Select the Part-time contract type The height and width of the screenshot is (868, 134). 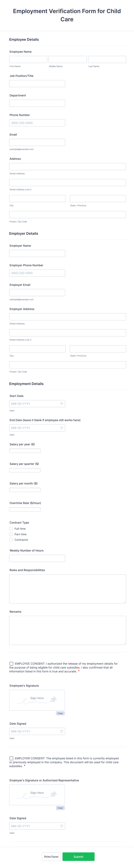pos(11,534)
